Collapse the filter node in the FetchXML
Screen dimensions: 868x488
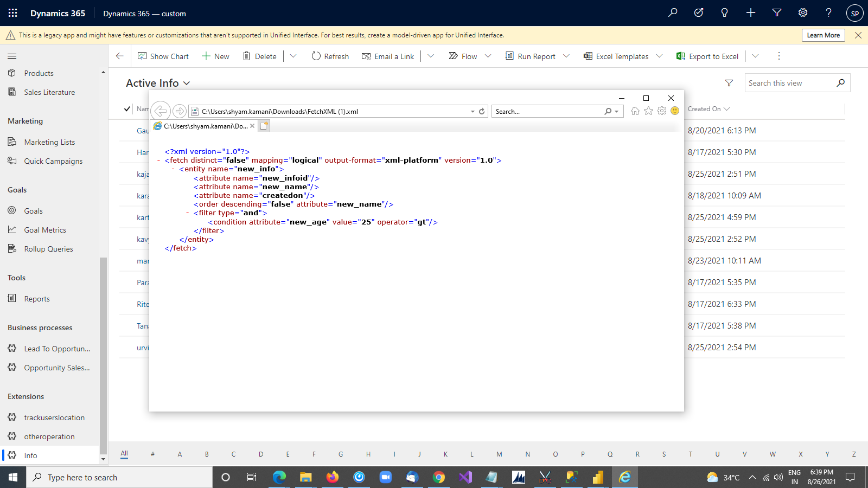click(x=187, y=213)
